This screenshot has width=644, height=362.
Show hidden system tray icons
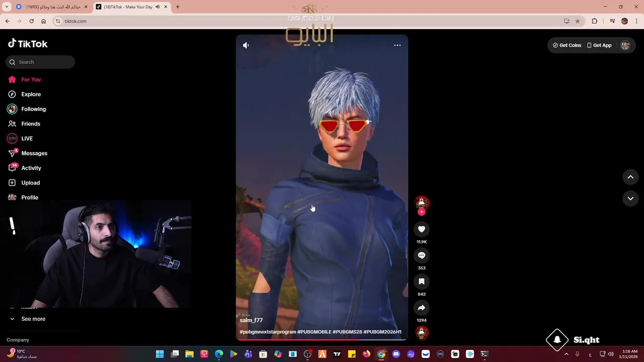click(566, 354)
